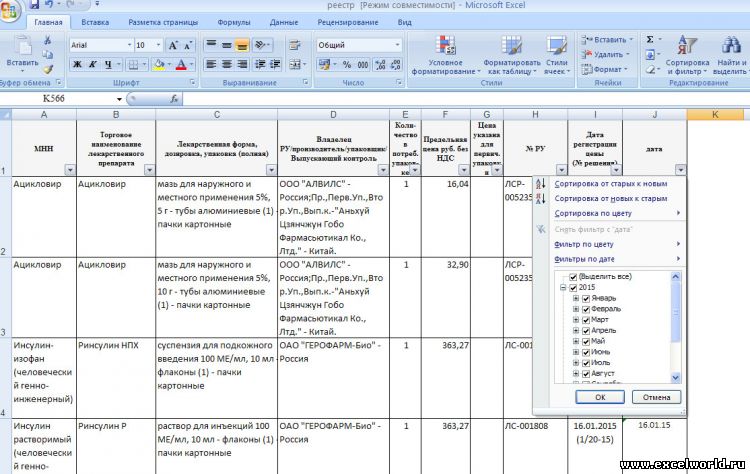This screenshot has width=750, height=474.
Task: Open the Формулы ribbon tab
Action: click(233, 22)
